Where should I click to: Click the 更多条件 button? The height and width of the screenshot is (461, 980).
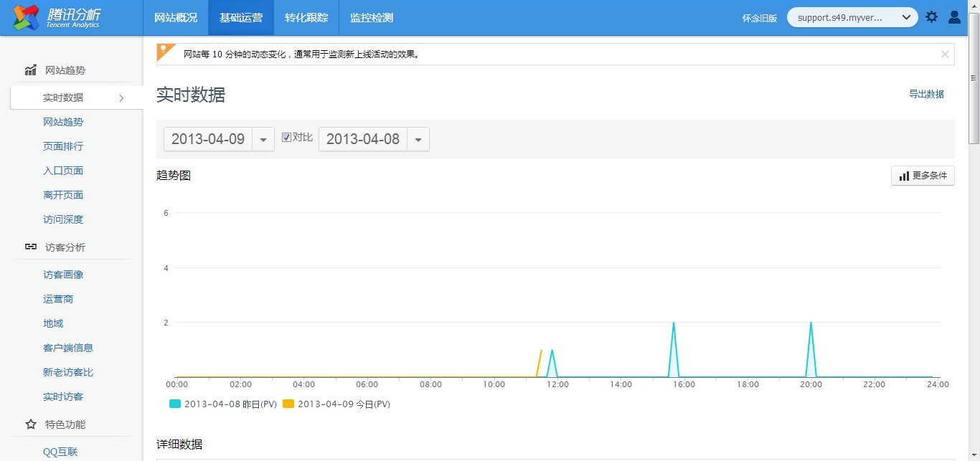(x=923, y=176)
